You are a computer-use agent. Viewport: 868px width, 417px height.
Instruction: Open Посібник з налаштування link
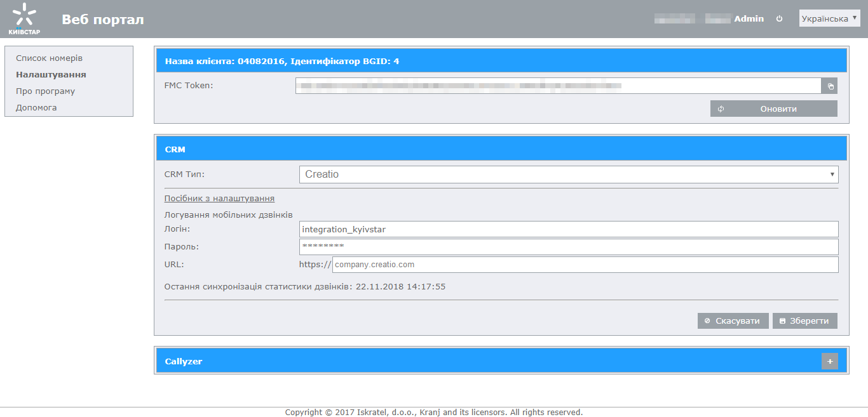pyautogui.click(x=219, y=198)
